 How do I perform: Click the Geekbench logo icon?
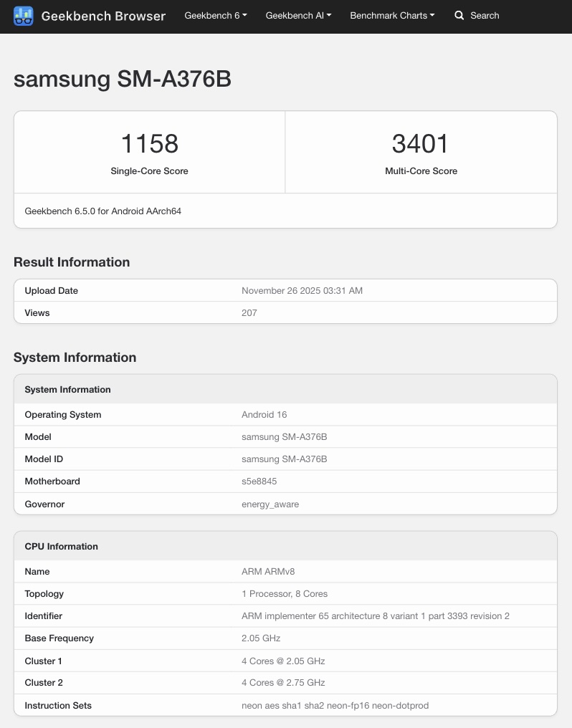point(24,16)
